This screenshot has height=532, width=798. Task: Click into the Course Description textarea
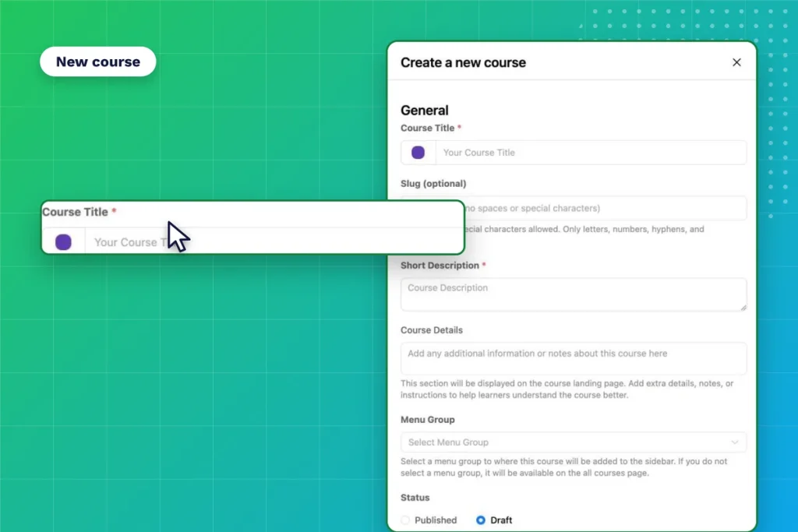pyautogui.click(x=574, y=294)
